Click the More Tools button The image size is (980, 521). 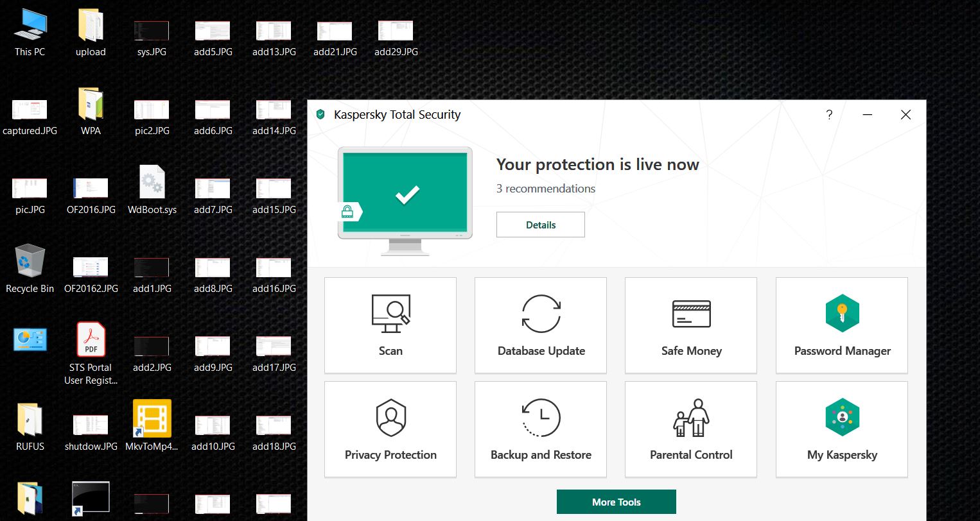(617, 502)
